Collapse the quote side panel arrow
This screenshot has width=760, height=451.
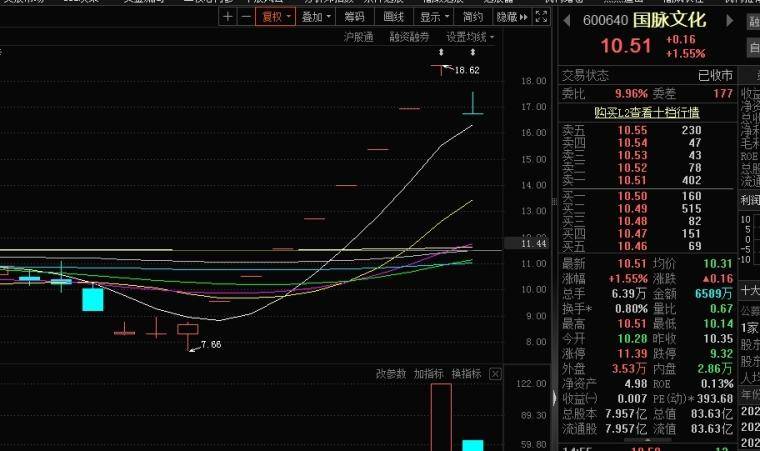555,398
